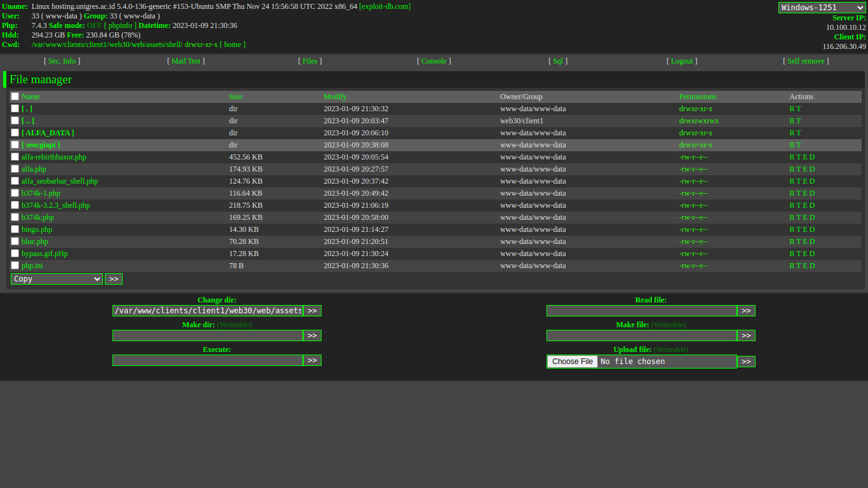The width and height of the screenshot is (868, 488).
Task: Check the box for ALFA_DATA folder
Action: 15,133
